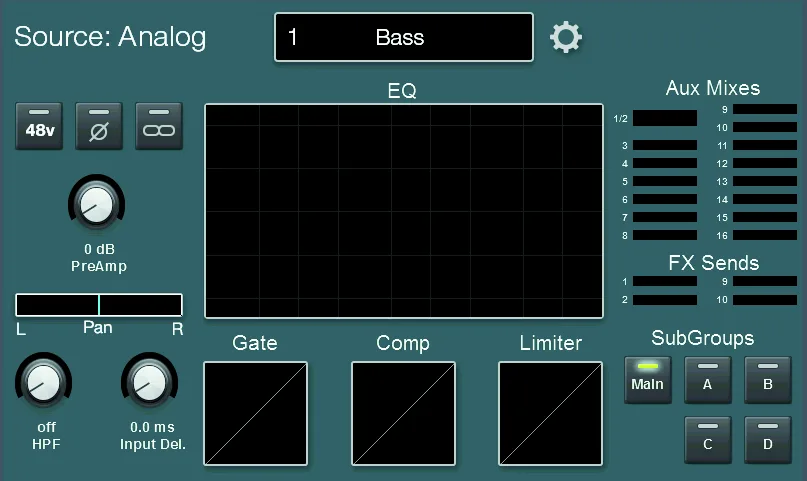The width and height of the screenshot is (807, 481).
Task: Click FX Send 10 bar
Action: point(765,299)
